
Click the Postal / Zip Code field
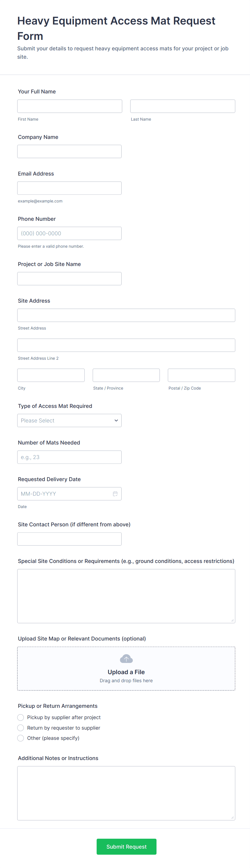point(201,375)
